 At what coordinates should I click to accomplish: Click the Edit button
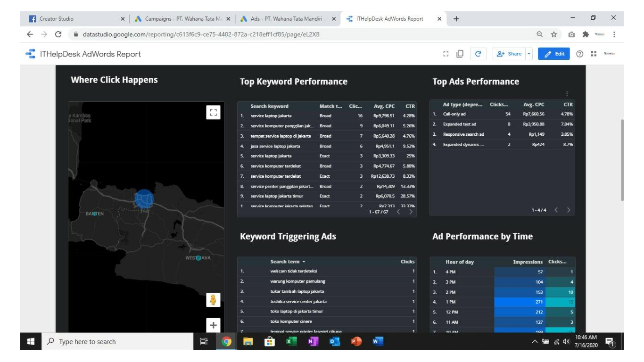point(554,54)
